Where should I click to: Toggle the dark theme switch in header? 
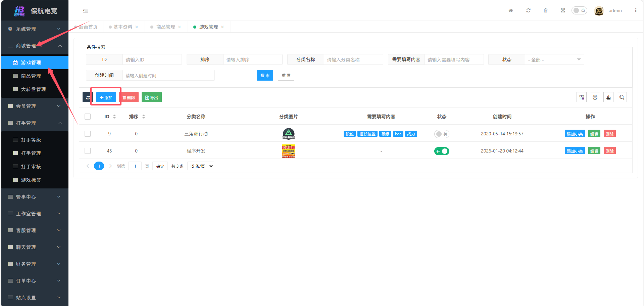(x=579, y=10)
